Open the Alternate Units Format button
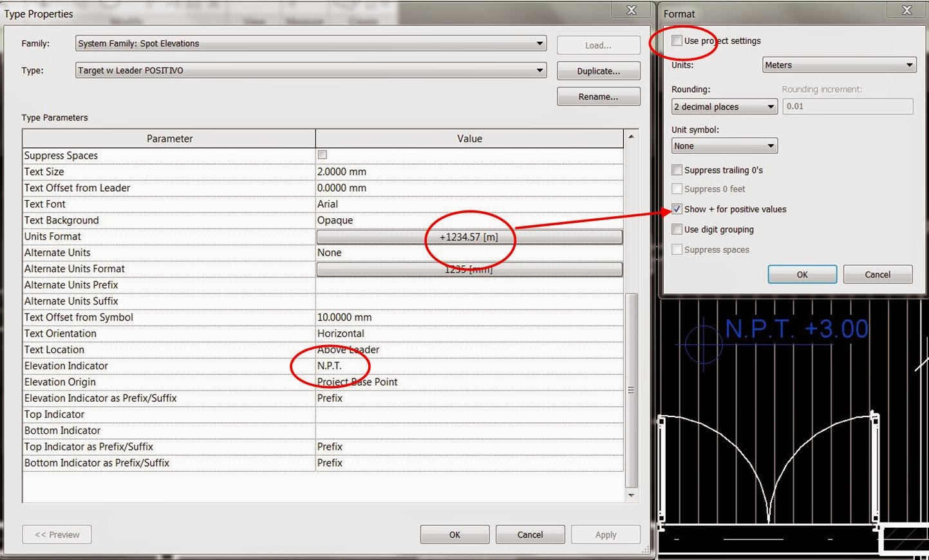Screen dimensions: 929x560 pyautogui.click(x=469, y=269)
